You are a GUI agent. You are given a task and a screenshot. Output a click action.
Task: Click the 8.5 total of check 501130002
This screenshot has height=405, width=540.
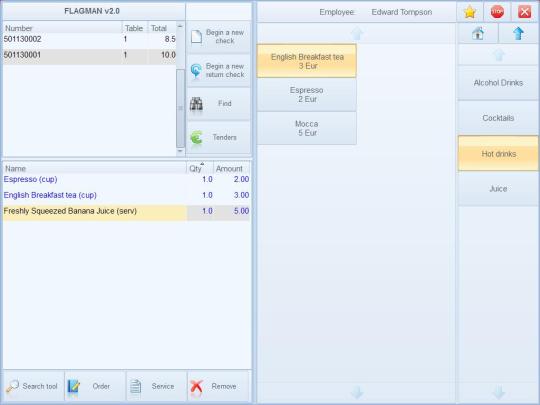tap(170, 39)
